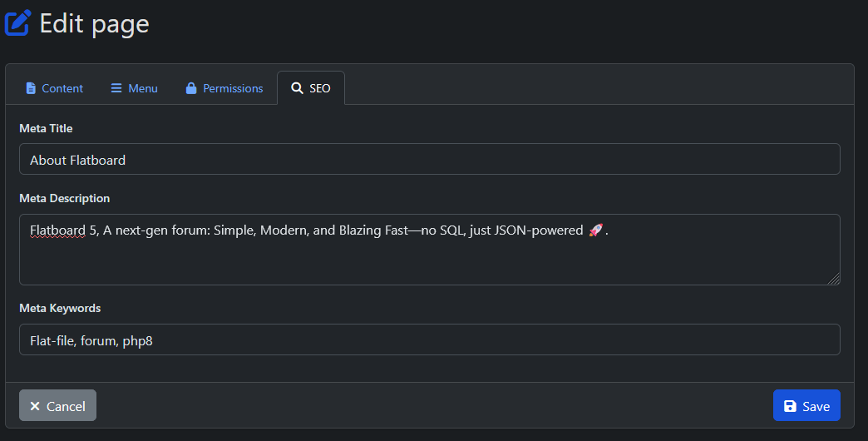The height and width of the screenshot is (441, 868).
Task: Click the Meta Keywords label
Action: (60, 308)
